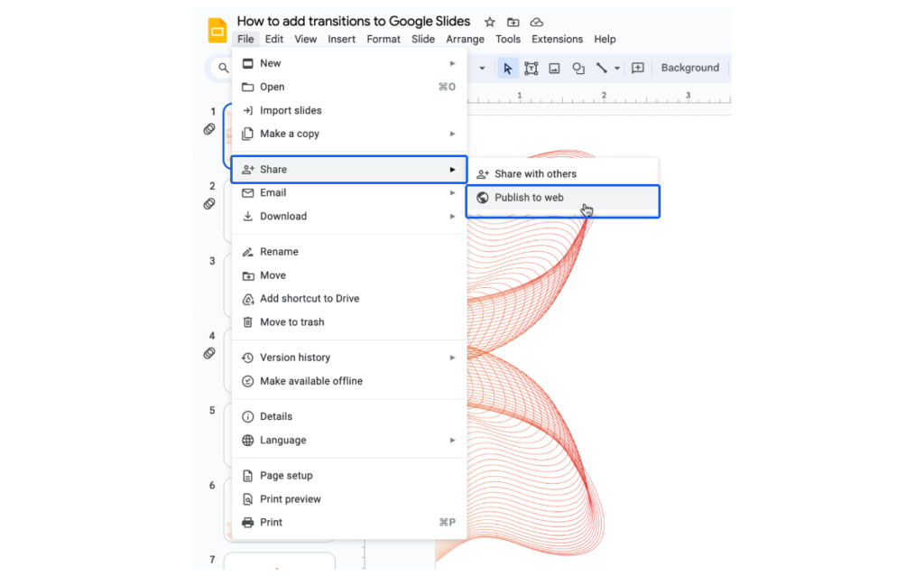This screenshot has width=924, height=577.
Task: Open the Download submenu
Action: coord(282,216)
